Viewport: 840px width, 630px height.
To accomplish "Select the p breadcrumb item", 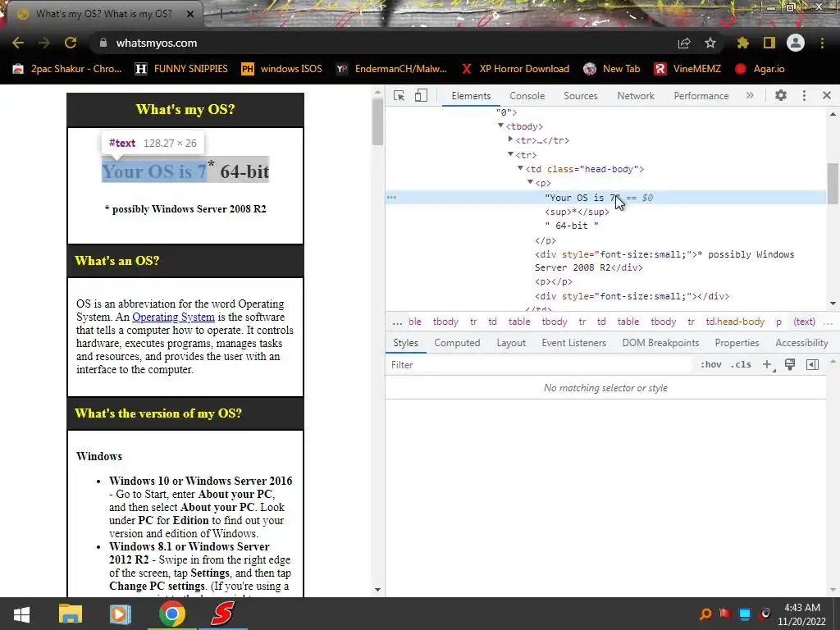I will (x=779, y=322).
